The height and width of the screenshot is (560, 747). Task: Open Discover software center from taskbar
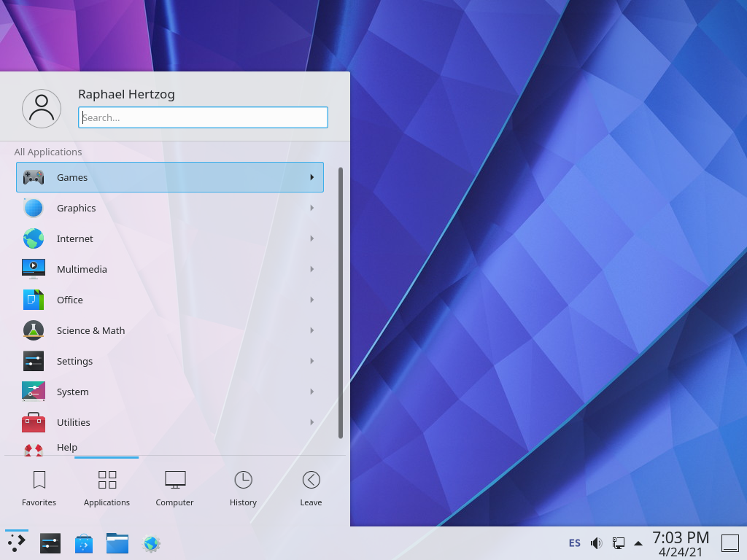[83, 543]
